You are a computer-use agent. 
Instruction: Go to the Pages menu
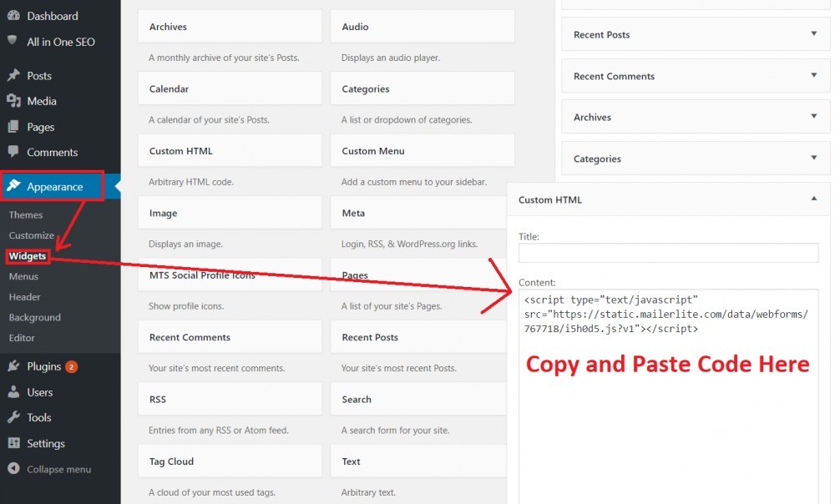(40, 127)
